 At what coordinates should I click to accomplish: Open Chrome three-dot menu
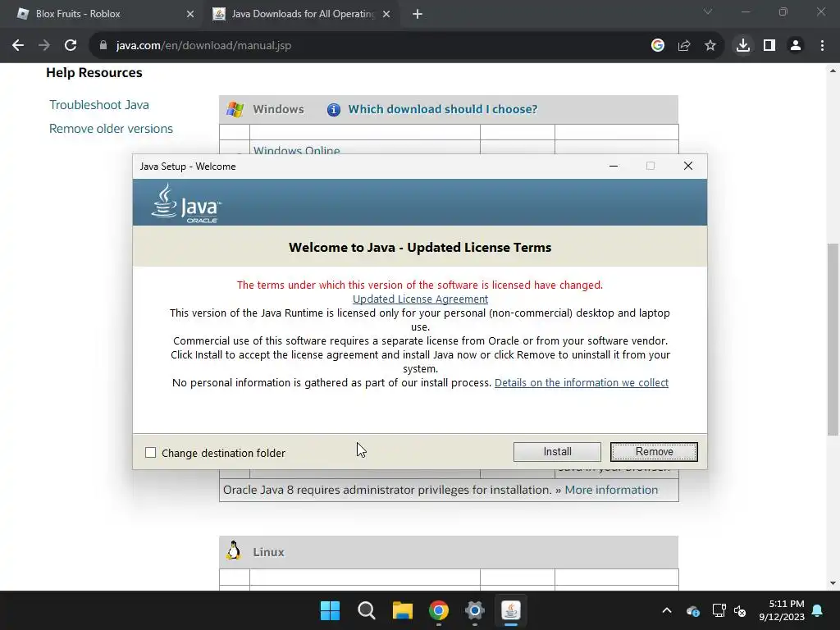click(x=822, y=46)
